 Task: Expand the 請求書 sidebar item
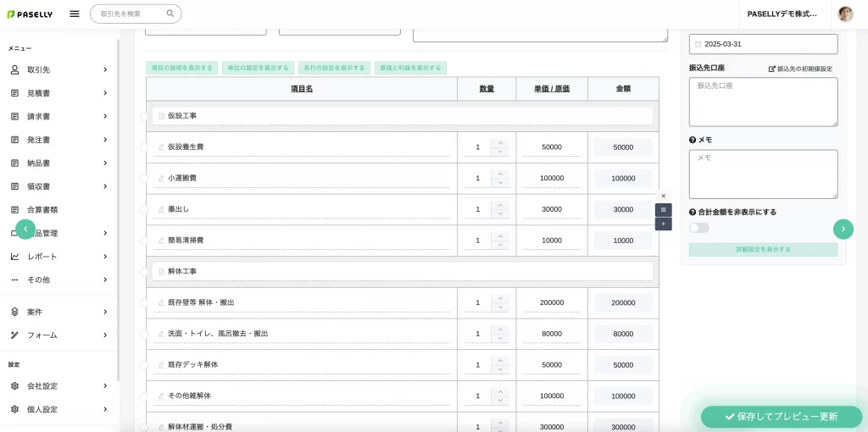(58, 117)
